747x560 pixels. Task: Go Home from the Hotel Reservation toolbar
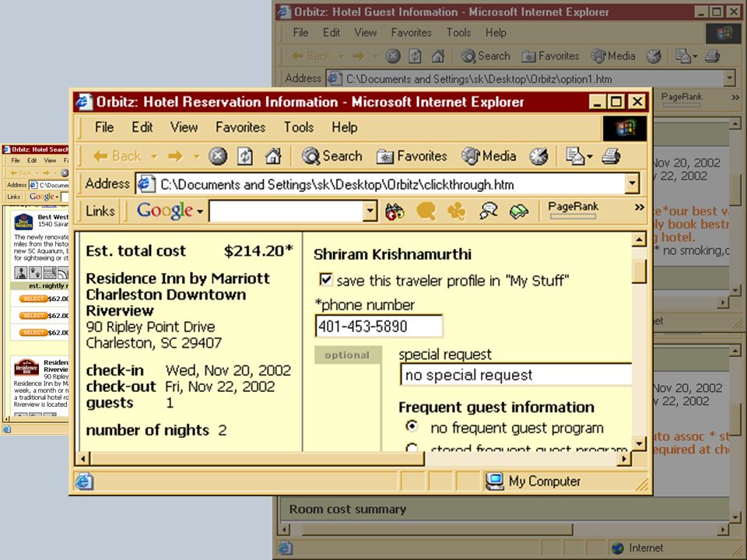[273, 156]
